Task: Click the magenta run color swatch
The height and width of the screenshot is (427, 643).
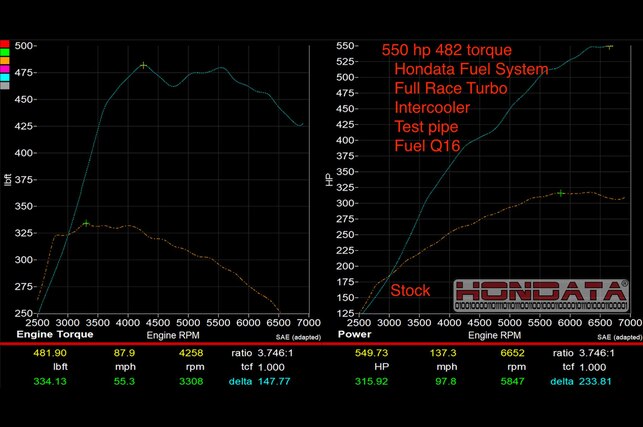Action: (x=5, y=69)
